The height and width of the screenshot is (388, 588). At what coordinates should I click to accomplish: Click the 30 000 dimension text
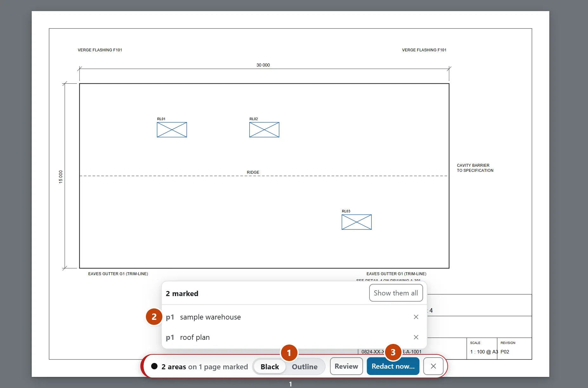(x=263, y=65)
